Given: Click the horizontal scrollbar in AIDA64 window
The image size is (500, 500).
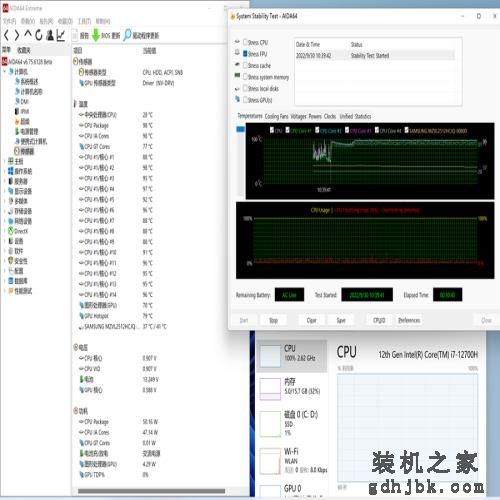Looking at the screenshot, I should [152, 491].
